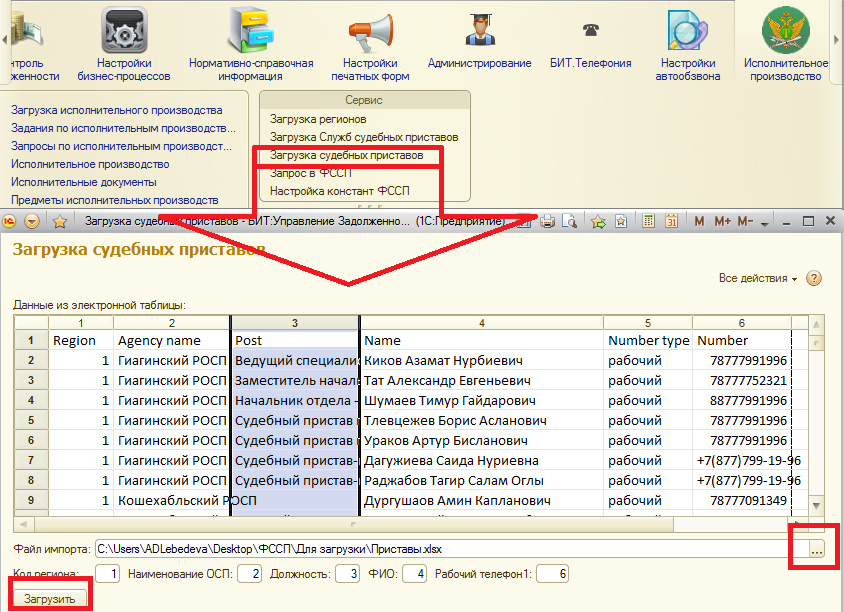Click the Файл импорта path field
This screenshot has width=844, height=612.
click(450, 549)
